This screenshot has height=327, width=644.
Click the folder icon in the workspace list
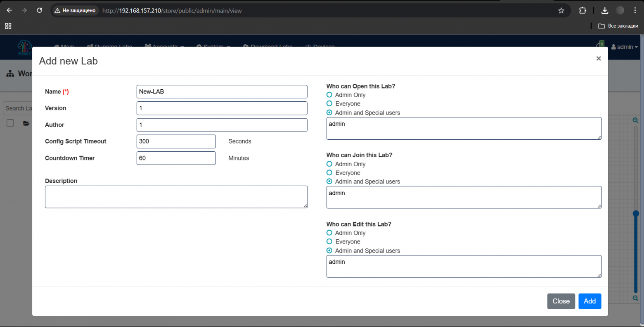[x=26, y=123]
